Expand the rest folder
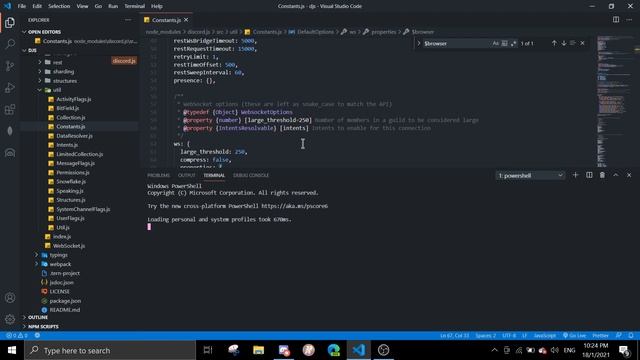640x360 pixels. tap(57, 62)
